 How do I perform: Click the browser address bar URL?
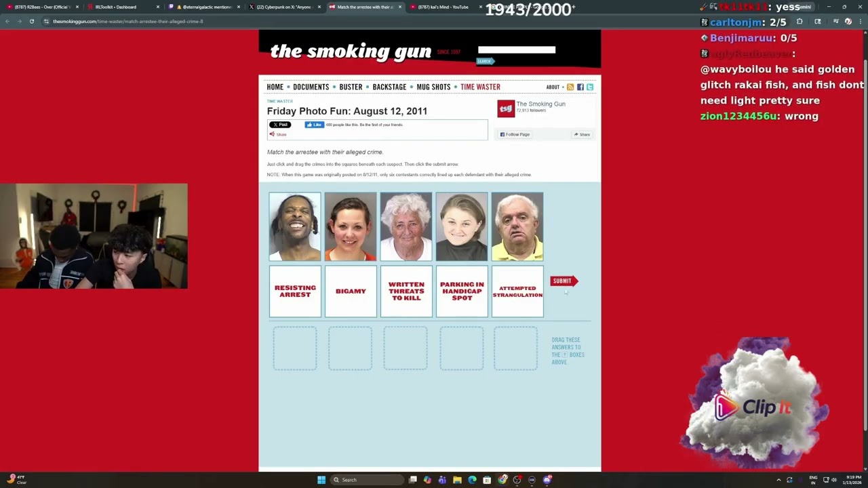(x=128, y=21)
